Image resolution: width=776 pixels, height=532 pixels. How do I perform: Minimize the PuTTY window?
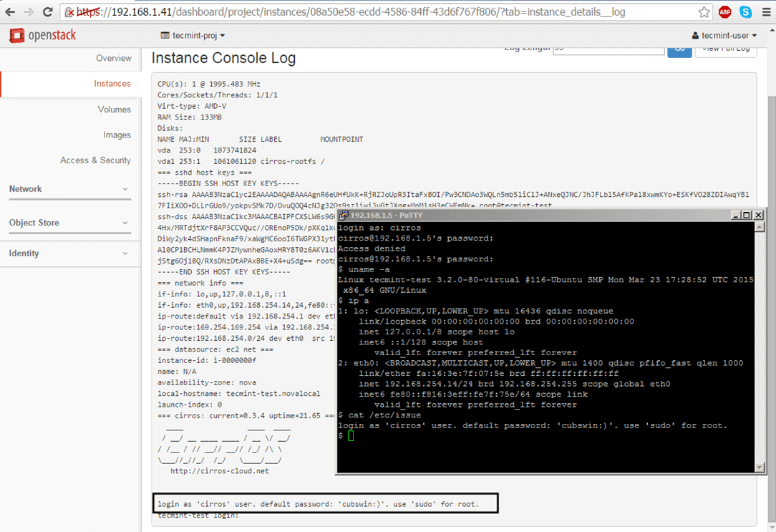735,215
